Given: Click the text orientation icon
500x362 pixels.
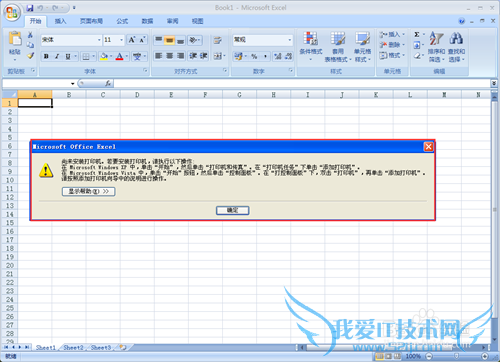Looking at the screenshot, I should point(193,40).
